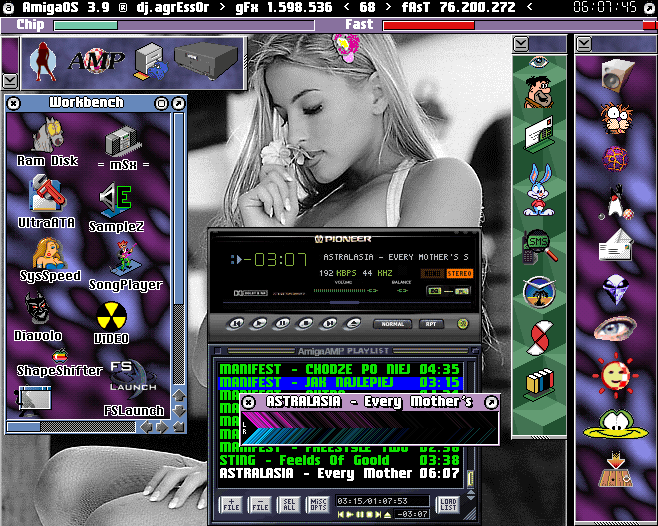Click the SEL ALL playlist button

click(x=289, y=505)
